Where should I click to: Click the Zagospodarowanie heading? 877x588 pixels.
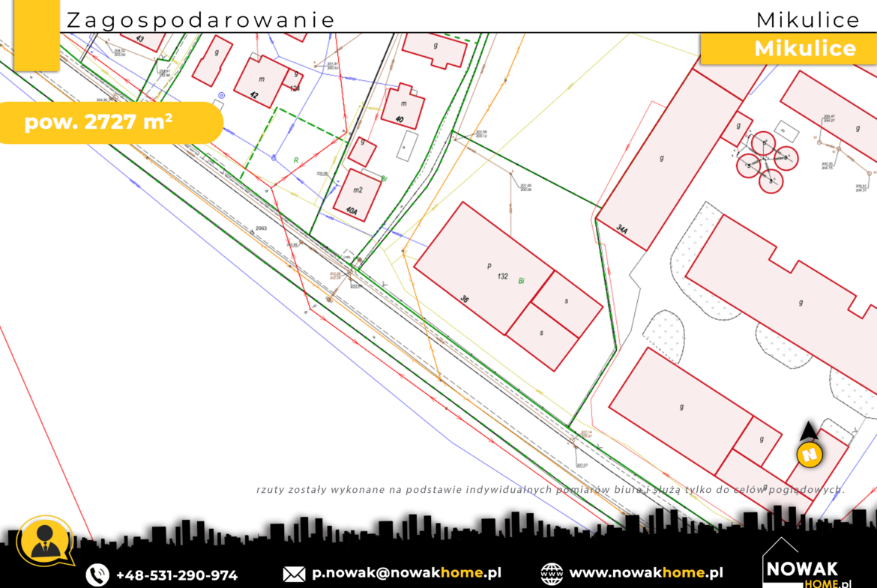point(201,20)
